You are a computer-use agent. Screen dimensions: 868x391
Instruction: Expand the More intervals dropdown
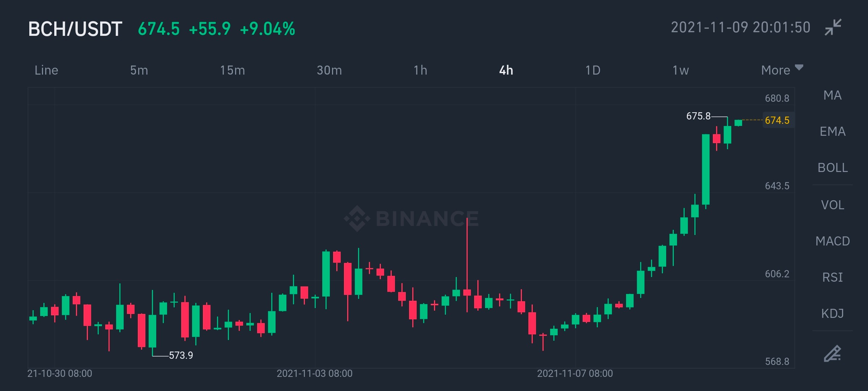782,70
